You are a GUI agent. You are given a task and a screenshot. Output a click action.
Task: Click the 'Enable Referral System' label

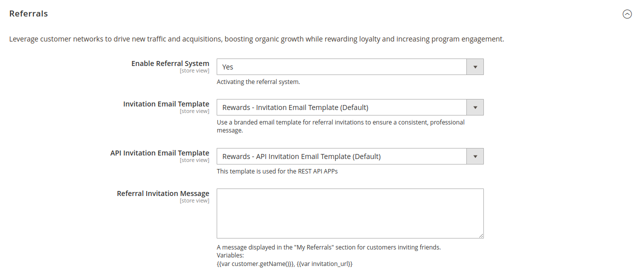[x=170, y=63]
